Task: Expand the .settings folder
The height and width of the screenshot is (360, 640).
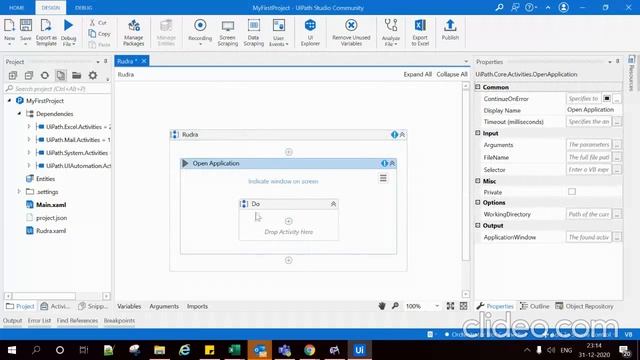Action: (19, 191)
